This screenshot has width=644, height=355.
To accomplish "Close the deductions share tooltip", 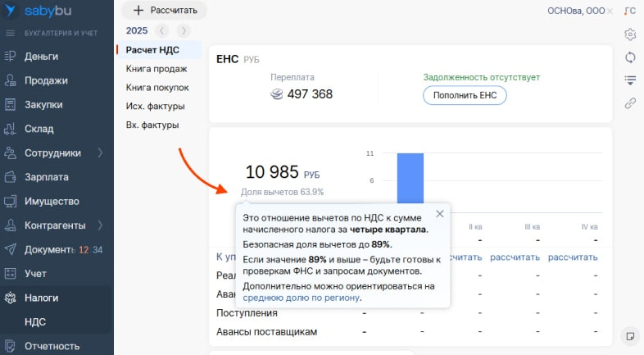I will (x=440, y=214).
